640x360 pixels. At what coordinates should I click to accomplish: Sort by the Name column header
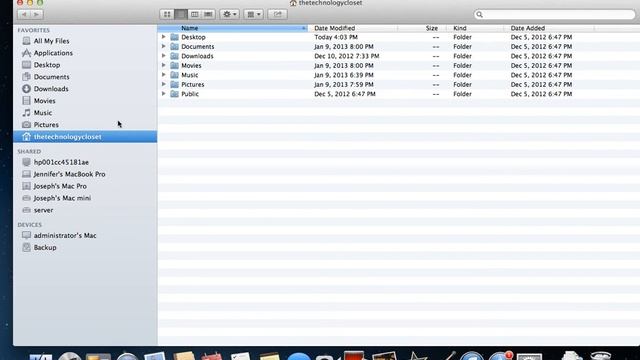click(233, 28)
